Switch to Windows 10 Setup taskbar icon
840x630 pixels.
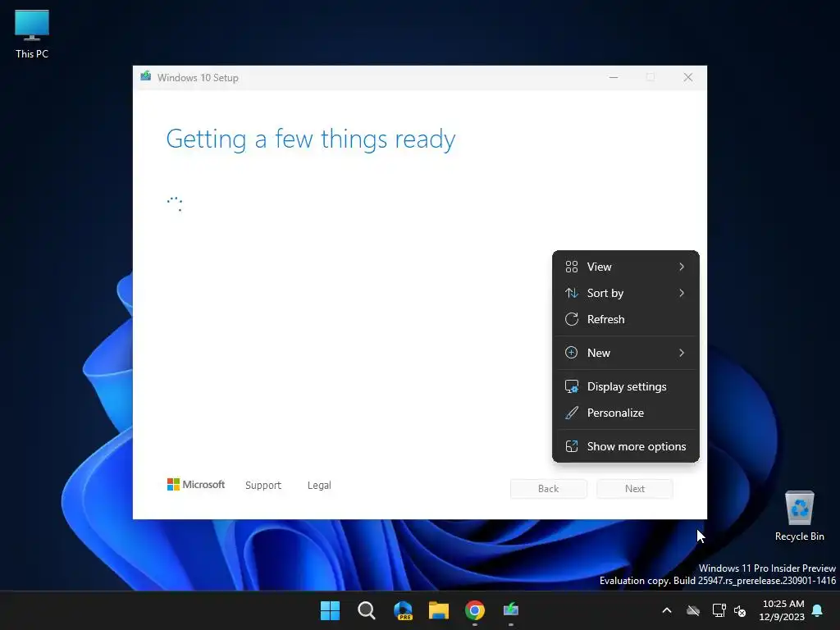(x=511, y=610)
